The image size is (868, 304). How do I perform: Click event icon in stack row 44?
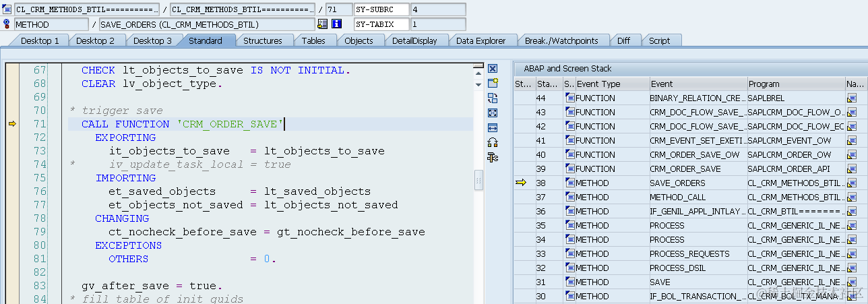569,98
